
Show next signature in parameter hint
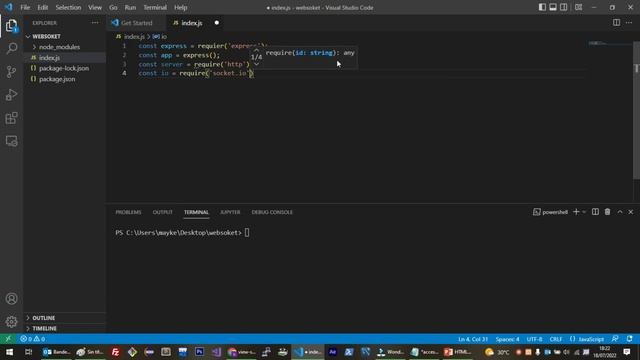(256, 64)
